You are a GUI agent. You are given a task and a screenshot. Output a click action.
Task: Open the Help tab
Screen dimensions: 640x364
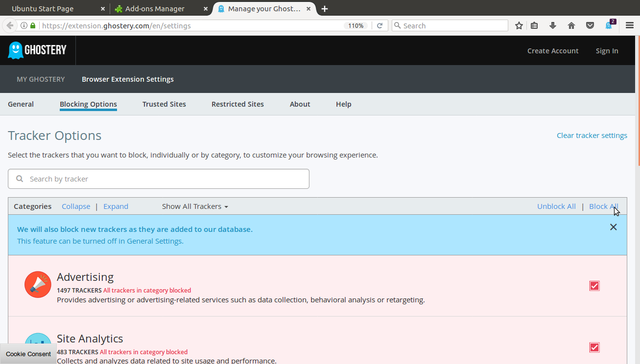coord(343,104)
